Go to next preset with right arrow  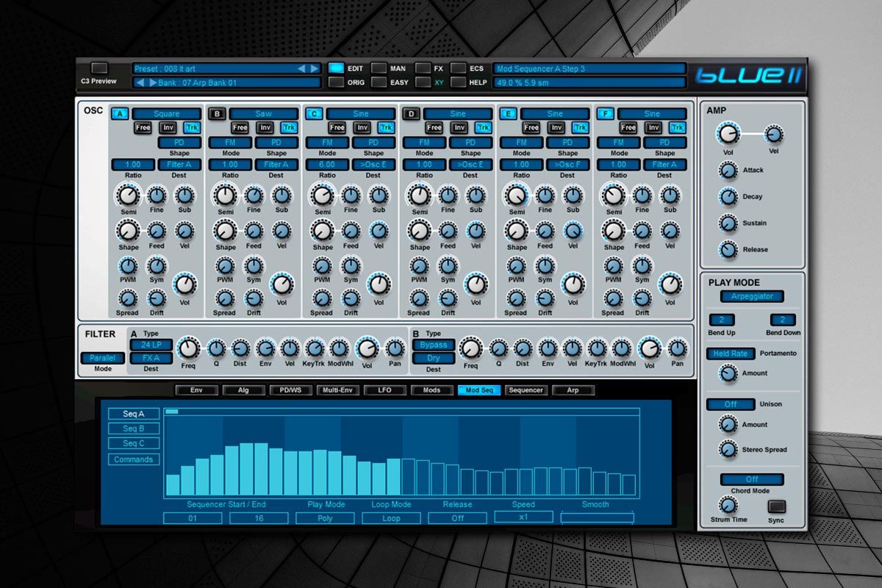315,68
